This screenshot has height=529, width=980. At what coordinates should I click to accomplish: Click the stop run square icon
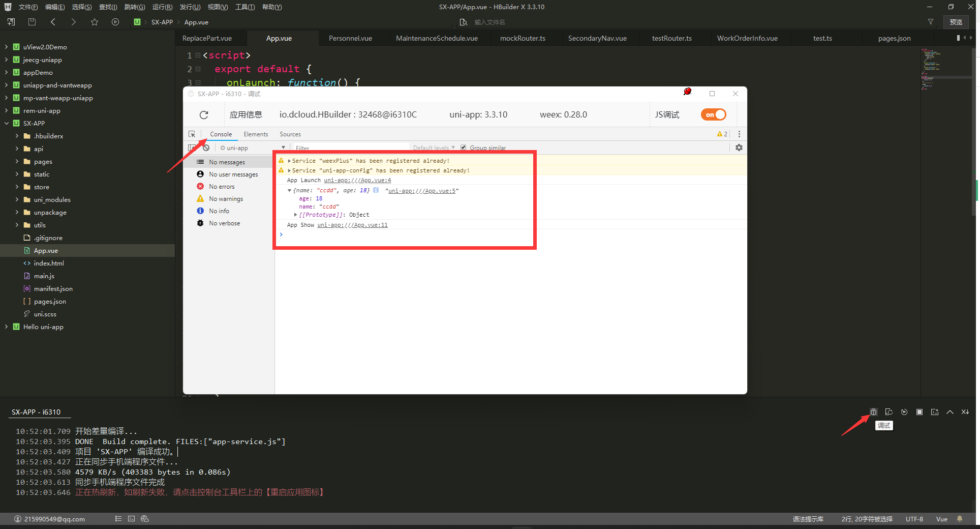[x=919, y=412]
